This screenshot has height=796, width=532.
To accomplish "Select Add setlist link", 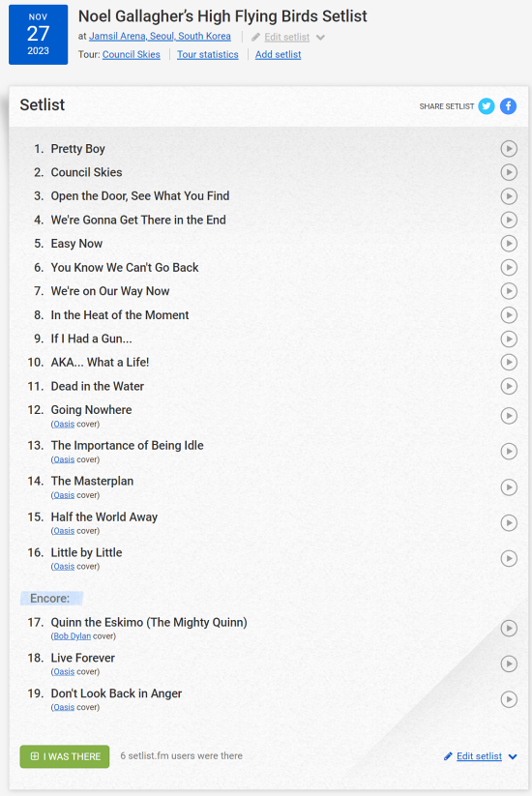I will pyautogui.click(x=279, y=54).
